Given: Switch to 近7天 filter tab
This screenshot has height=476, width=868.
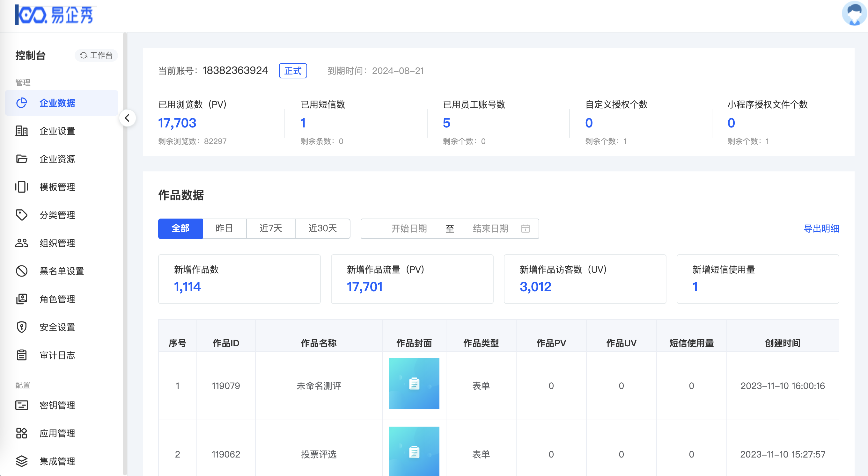Looking at the screenshot, I should (x=271, y=228).
